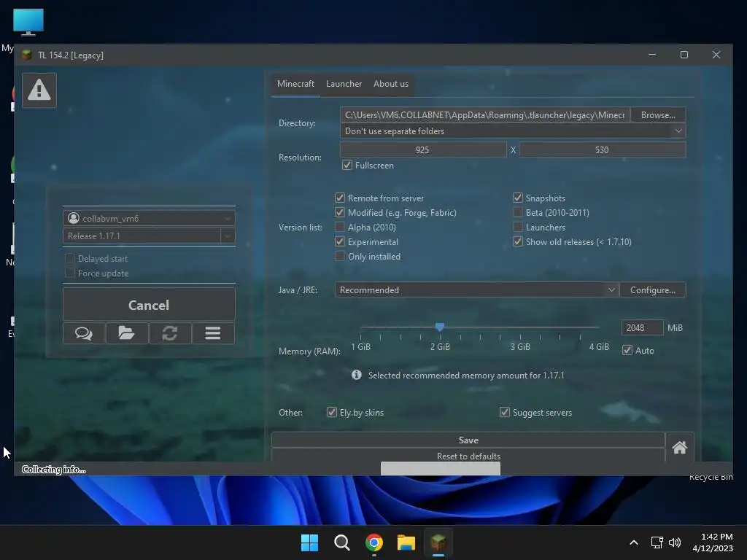Click the TL launcher title bar icon

[27, 55]
